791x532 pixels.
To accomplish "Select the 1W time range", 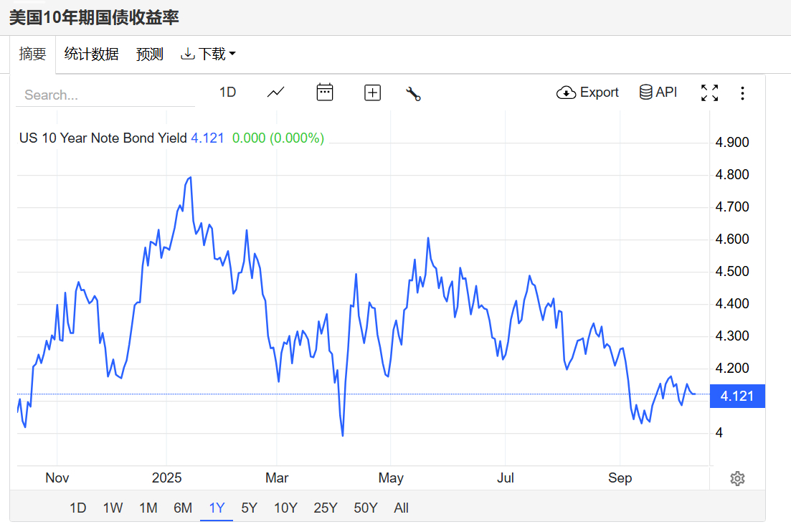I will tap(113, 508).
